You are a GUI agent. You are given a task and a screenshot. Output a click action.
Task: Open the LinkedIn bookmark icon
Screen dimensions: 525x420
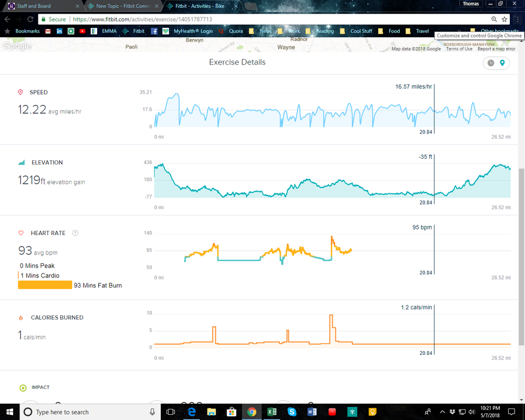pyautogui.click(x=59, y=31)
